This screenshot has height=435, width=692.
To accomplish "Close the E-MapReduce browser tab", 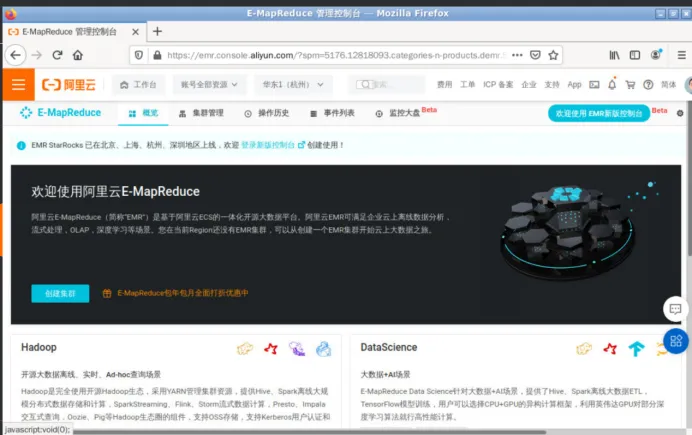I will 135,32.
